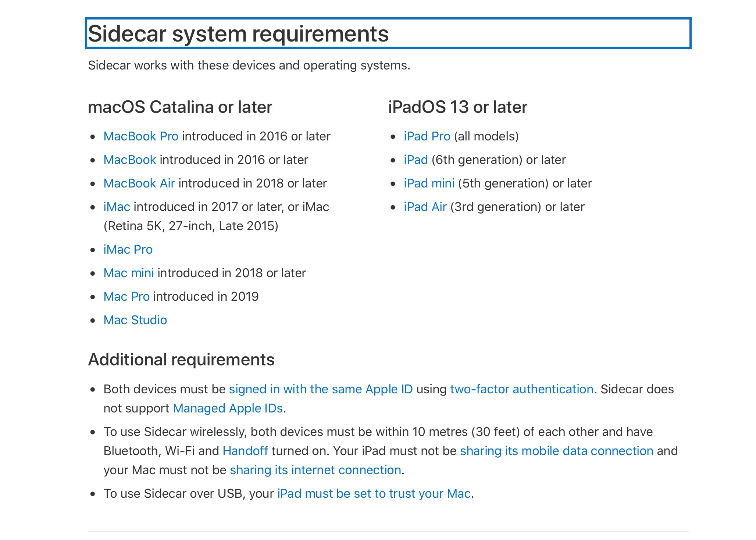
Task: Click the Mac mini link
Action: click(x=128, y=273)
